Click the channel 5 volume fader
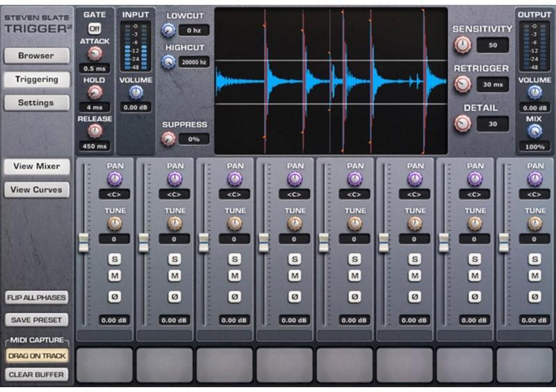 [x=324, y=243]
